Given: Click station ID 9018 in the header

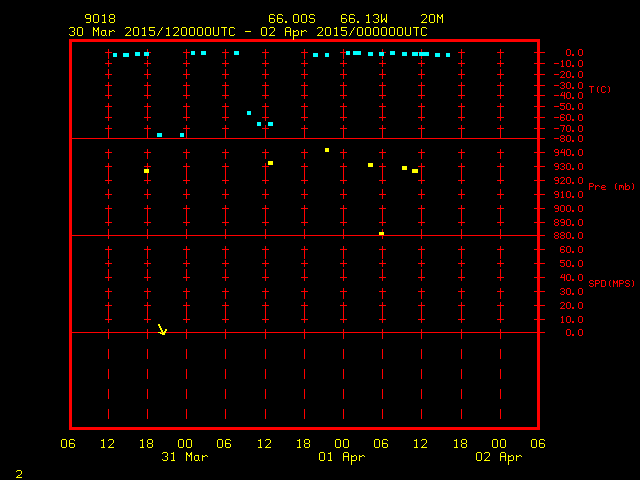Looking at the screenshot, I should 98,19.
